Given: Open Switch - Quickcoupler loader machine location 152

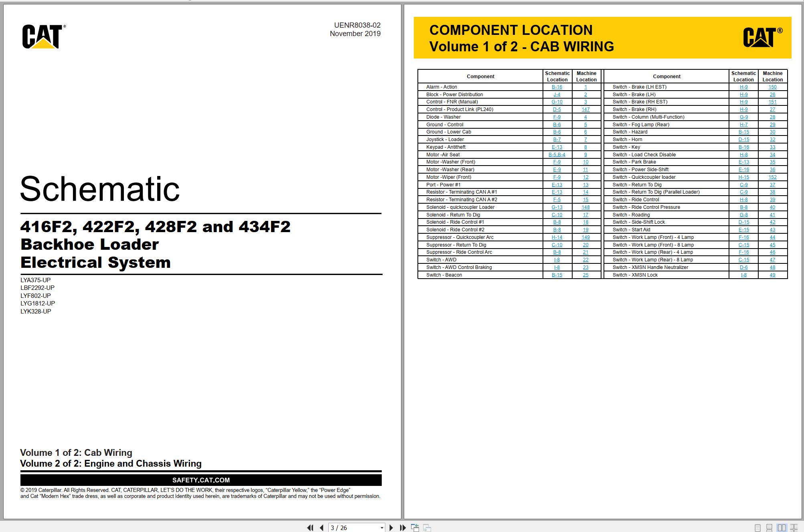Looking at the screenshot, I should pyautogui.click(x=772, y=177).
